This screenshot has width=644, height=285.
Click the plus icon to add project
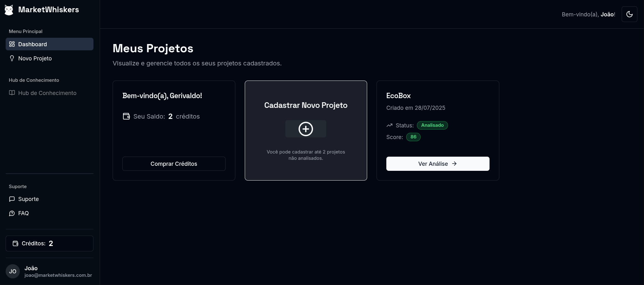pyautogui.click(x=305, y=129)
